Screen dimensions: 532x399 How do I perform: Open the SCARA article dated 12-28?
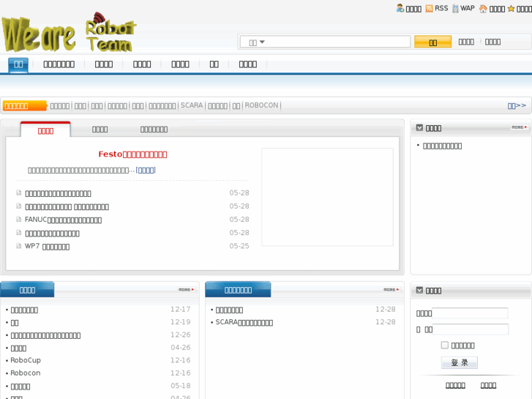pos(244,322)
